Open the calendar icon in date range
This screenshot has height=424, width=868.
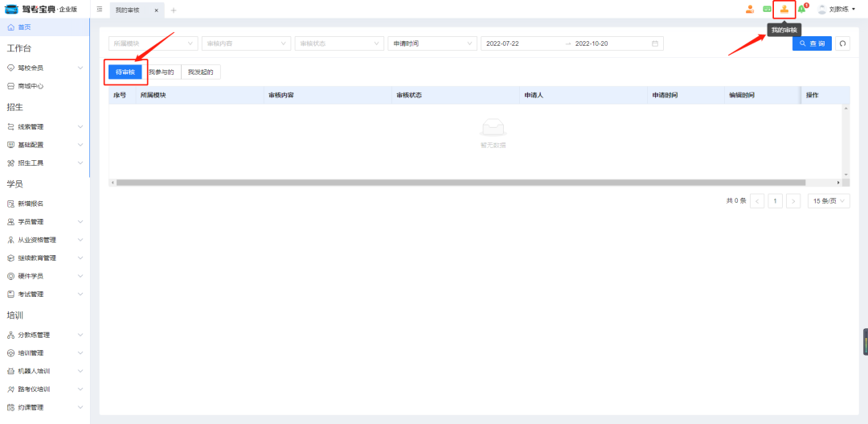pyautogui.click(x=655, y=43)
